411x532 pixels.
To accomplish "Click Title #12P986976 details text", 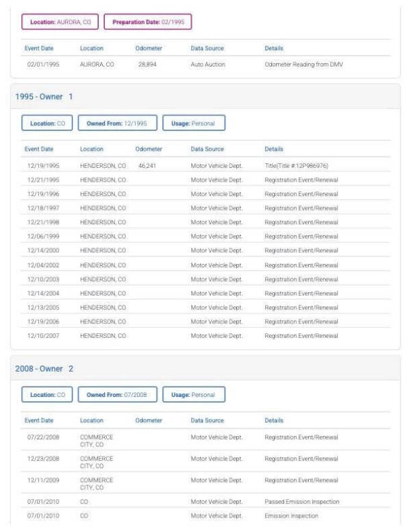I will coord(297,166).
